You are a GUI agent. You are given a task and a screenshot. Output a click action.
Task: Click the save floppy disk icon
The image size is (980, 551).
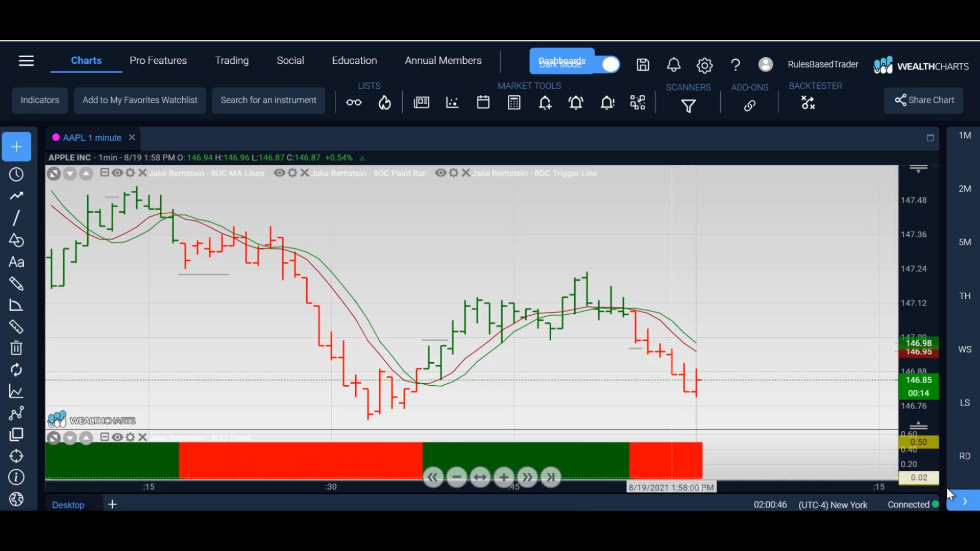pyautogui.click(x=643, y=65)
